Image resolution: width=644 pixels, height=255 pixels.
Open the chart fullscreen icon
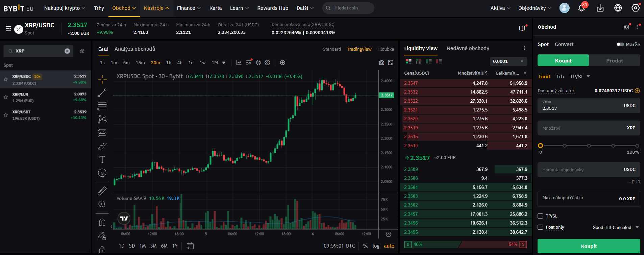coord(391,63)
